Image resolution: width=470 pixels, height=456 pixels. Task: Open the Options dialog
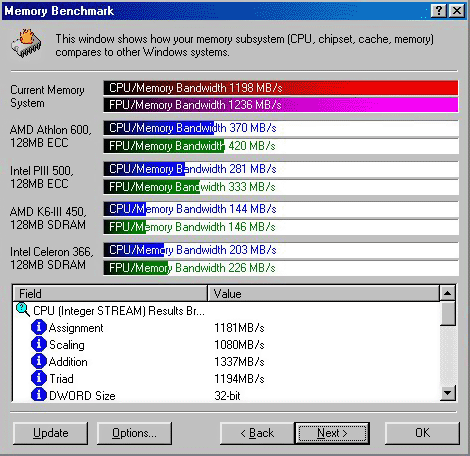coord(134,433)
